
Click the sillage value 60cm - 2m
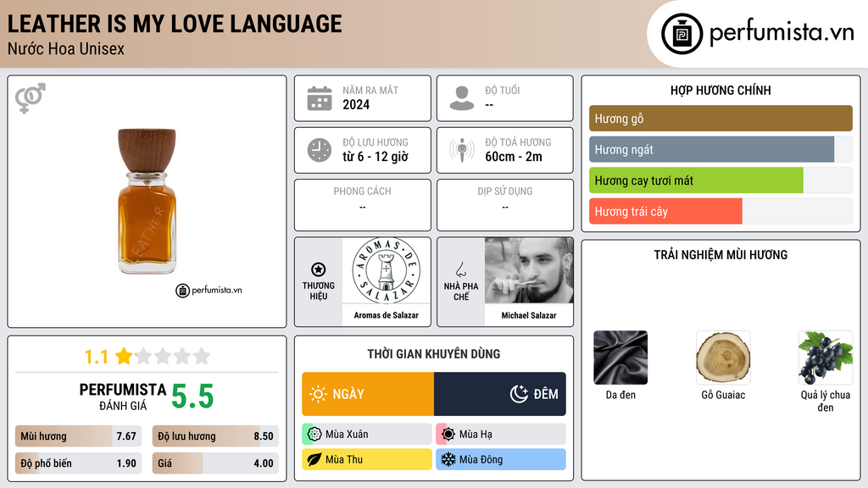click(x=514, y=157)
